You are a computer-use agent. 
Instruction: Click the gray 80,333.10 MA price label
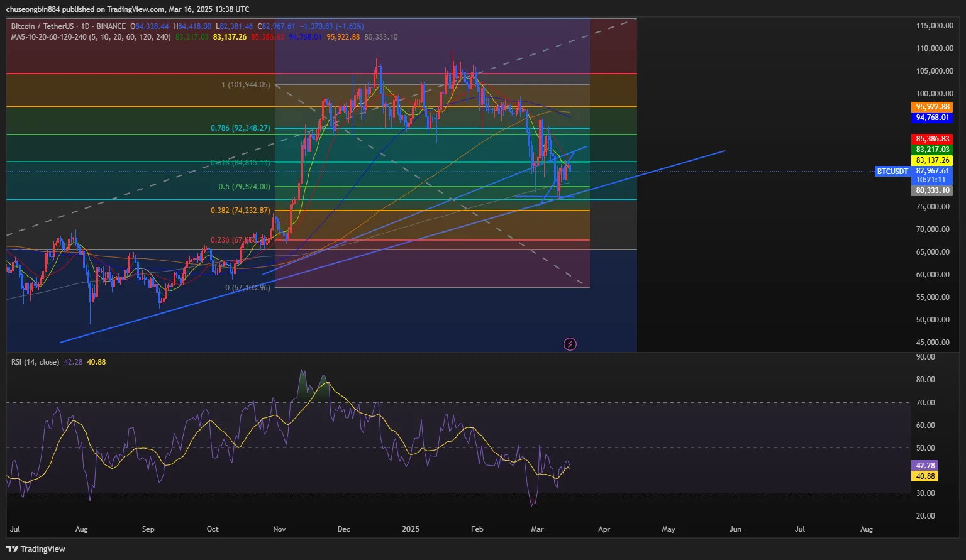[932, 190]
